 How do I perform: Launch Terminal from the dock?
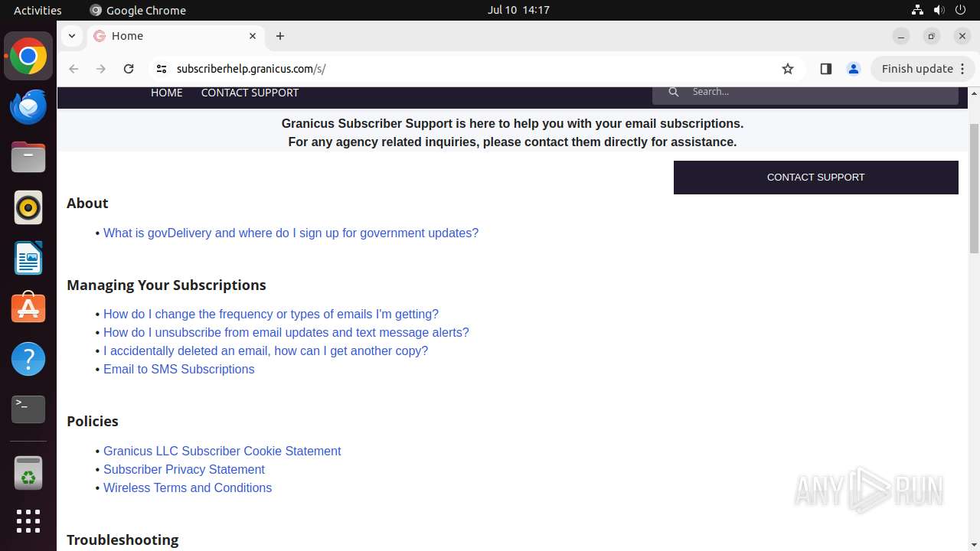[x=28, y=409]
